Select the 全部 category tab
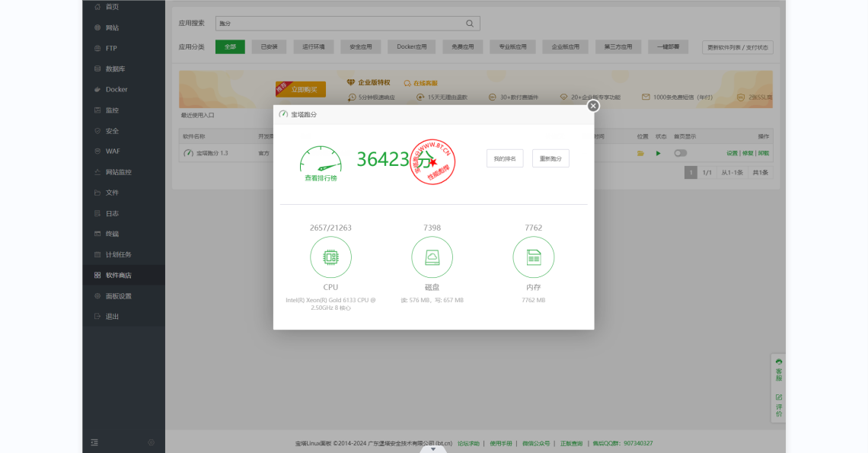This screenshot has width=868, height=453. point(230,47)
